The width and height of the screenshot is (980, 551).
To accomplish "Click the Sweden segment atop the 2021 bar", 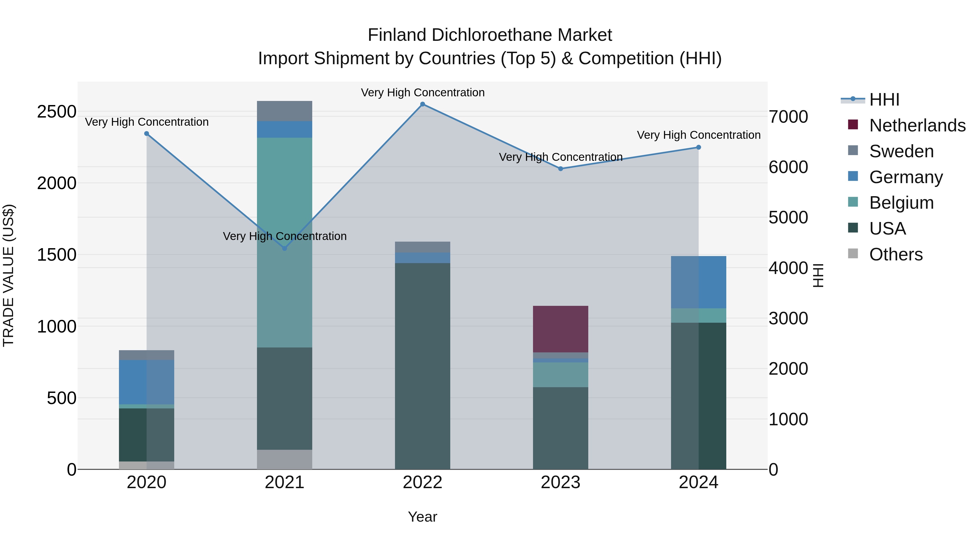I will [x=284, y=111].
